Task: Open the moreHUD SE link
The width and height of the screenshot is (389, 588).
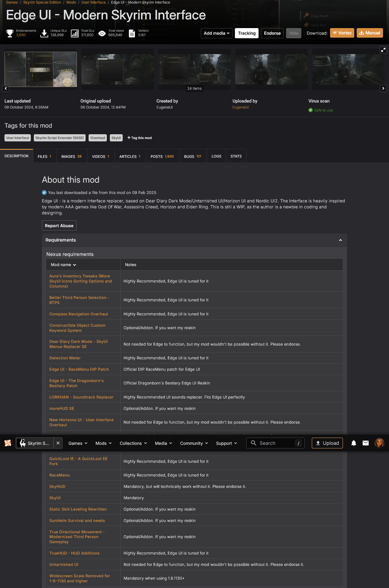Action: click(62, 409)
